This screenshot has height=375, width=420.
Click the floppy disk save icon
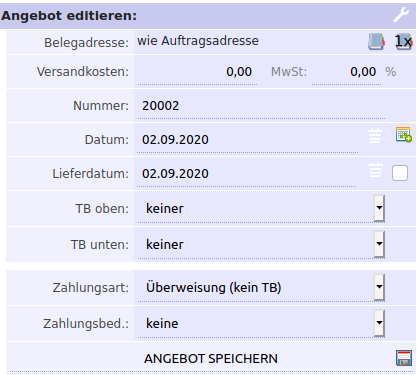coord(404,358)
